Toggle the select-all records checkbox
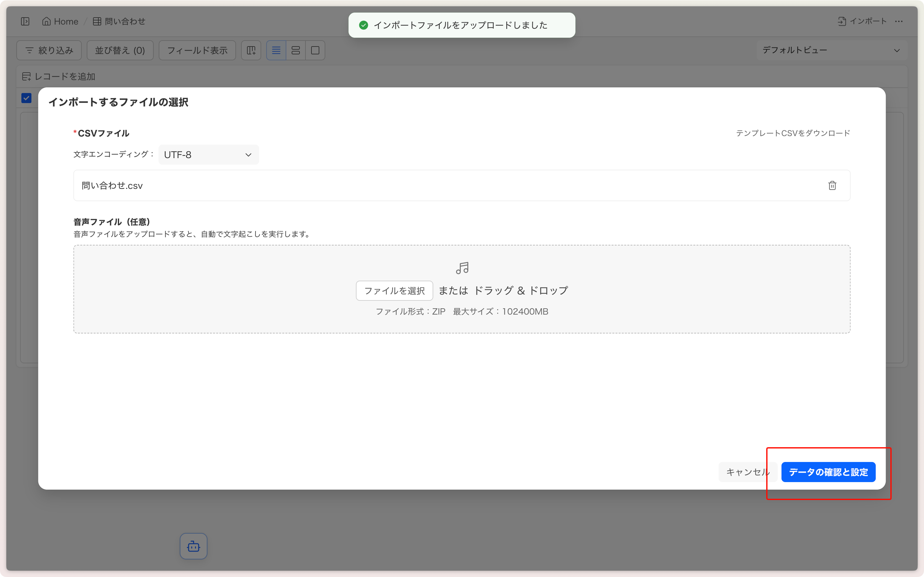The width and height of the screenshot is (924, 577). [26, 98]
